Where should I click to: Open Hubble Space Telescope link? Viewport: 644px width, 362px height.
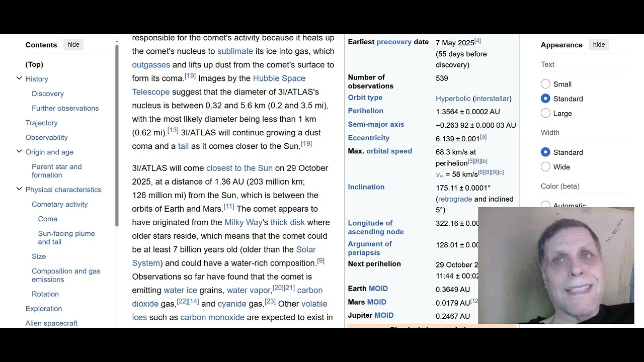(219, 85)
